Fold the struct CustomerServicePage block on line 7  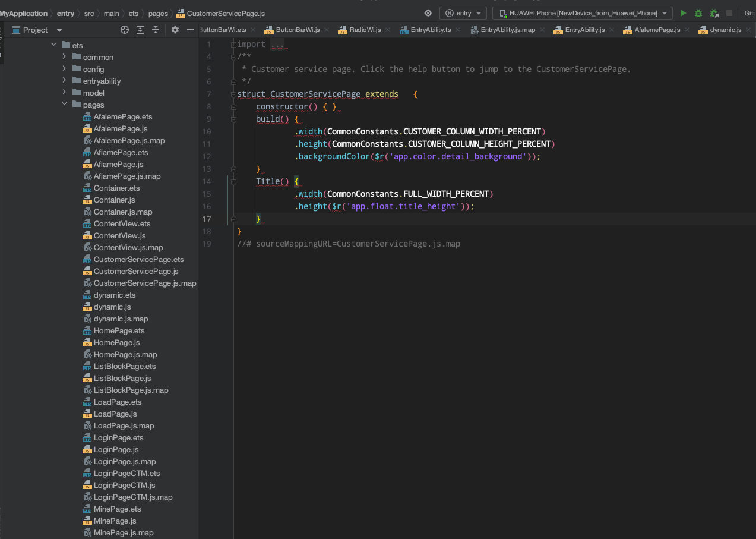(x=233, y=94)
